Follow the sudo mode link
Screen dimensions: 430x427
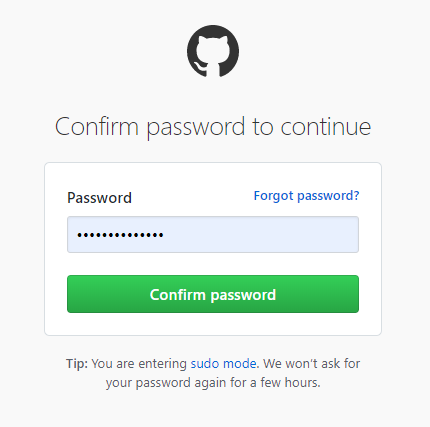coord(223,363)
